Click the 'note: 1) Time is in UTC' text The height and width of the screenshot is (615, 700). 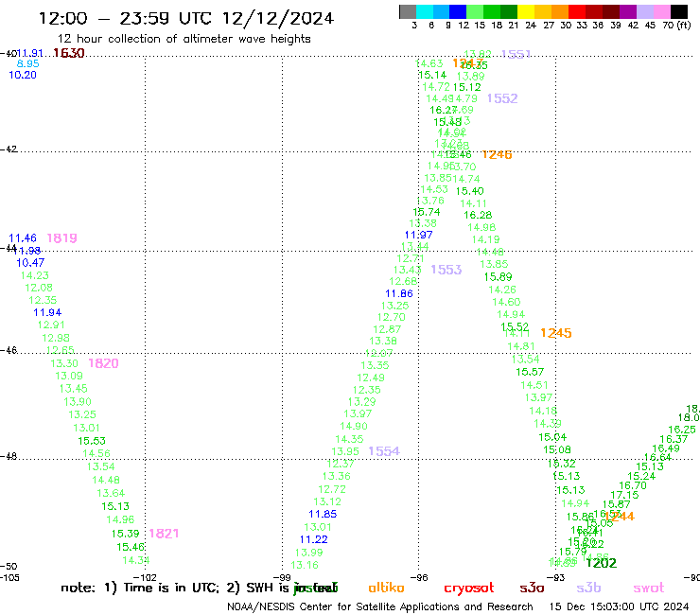click(x=140, y=589)
